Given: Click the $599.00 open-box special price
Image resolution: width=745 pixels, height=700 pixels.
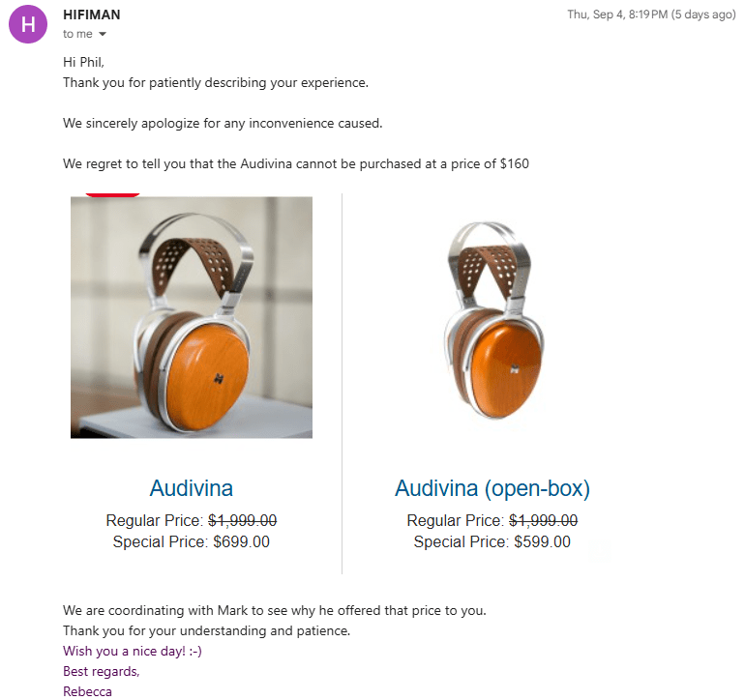Looking at the screenshot, I should pyautogui.click(x=541, y=542).
